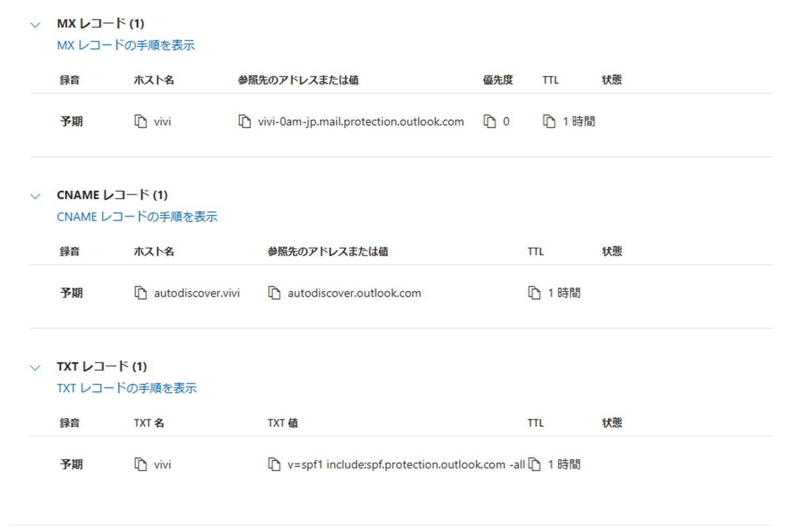Select the vivi-0am-jp.mail.protection.outlook.com text
Viewport: 792px width, 532px height.
tap(361, 122)
